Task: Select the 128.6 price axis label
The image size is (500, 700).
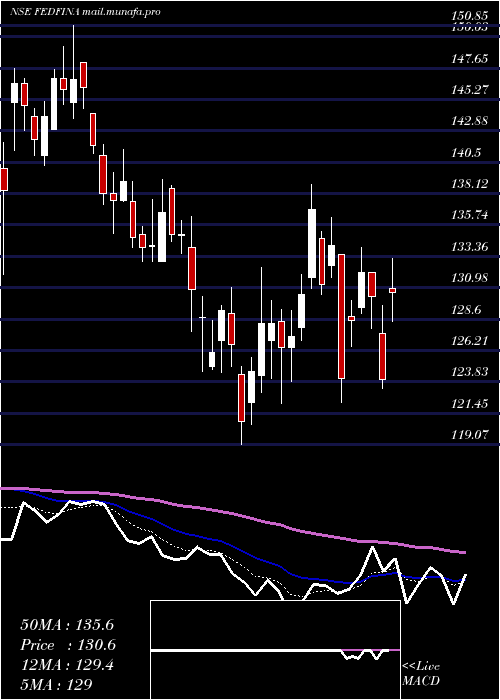Action: tap(466, 309)
